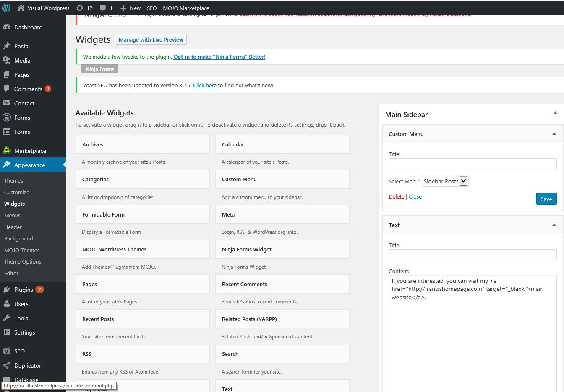Click Manage with Live Preview button

(151, 39)
